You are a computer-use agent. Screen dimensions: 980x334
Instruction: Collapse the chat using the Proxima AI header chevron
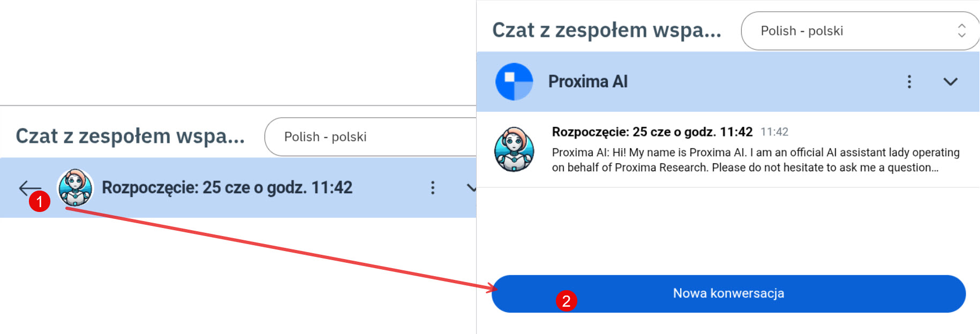click(x=950, y=82)
